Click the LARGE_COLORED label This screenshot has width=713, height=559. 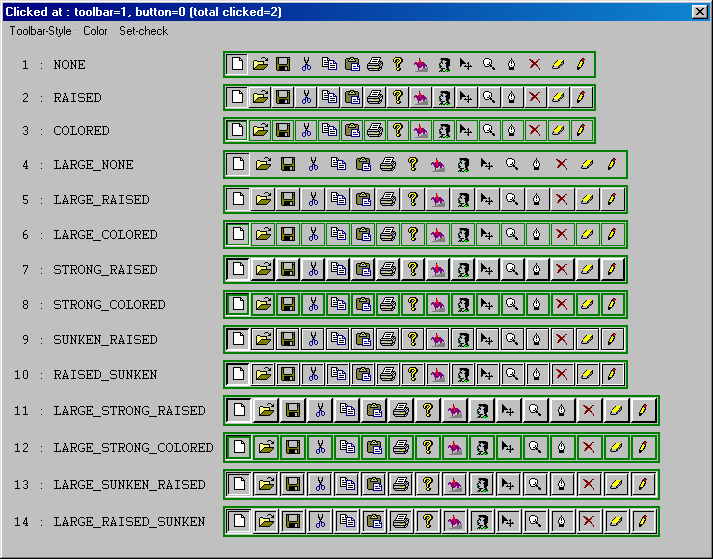105,235
